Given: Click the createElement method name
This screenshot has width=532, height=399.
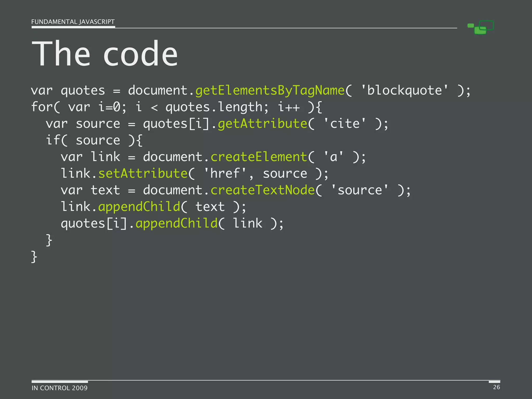Looking at the screenshot, I should point(259,157).
